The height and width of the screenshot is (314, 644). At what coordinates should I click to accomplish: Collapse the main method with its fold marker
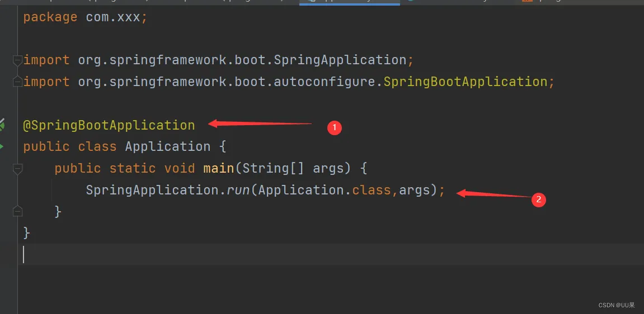[x=18, y=168]
